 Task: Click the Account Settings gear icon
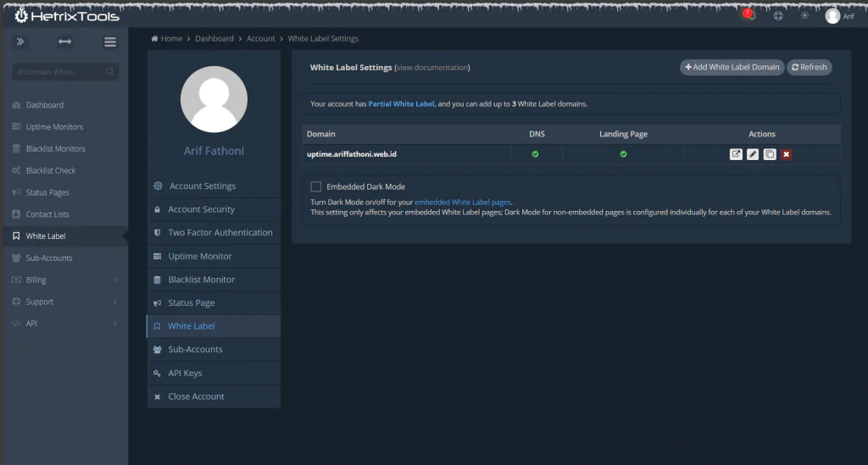pyautogui.click(x=158, y=185)
